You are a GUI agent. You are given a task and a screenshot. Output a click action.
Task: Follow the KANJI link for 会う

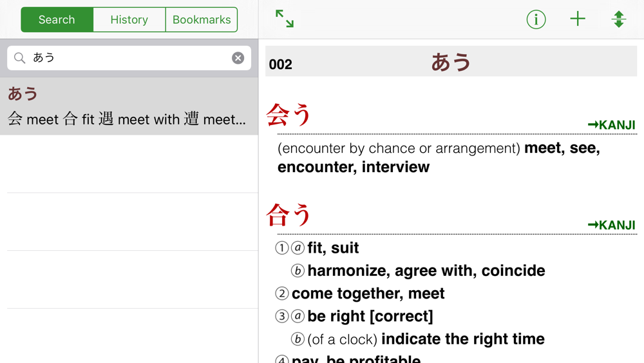(x=611, y=125)
